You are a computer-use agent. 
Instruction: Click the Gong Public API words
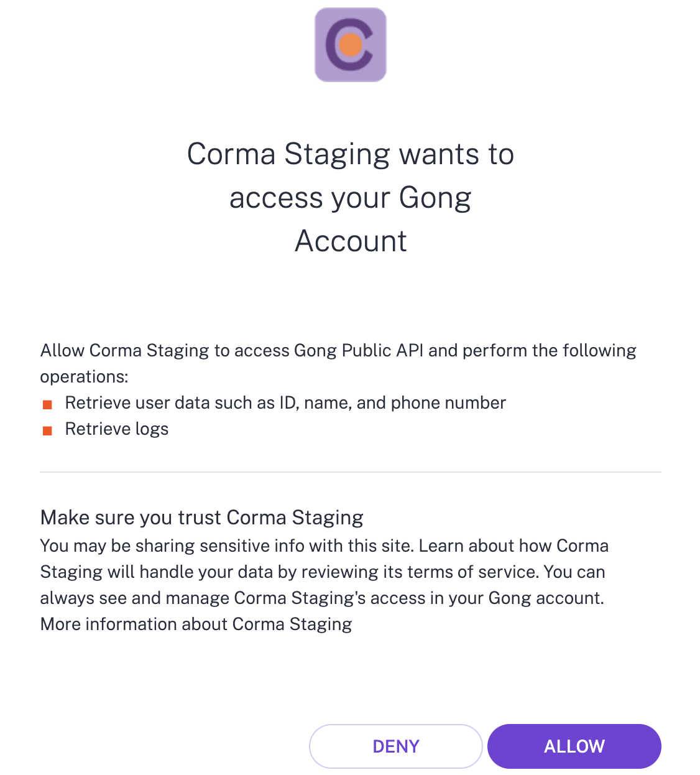[x=359, y=351]
